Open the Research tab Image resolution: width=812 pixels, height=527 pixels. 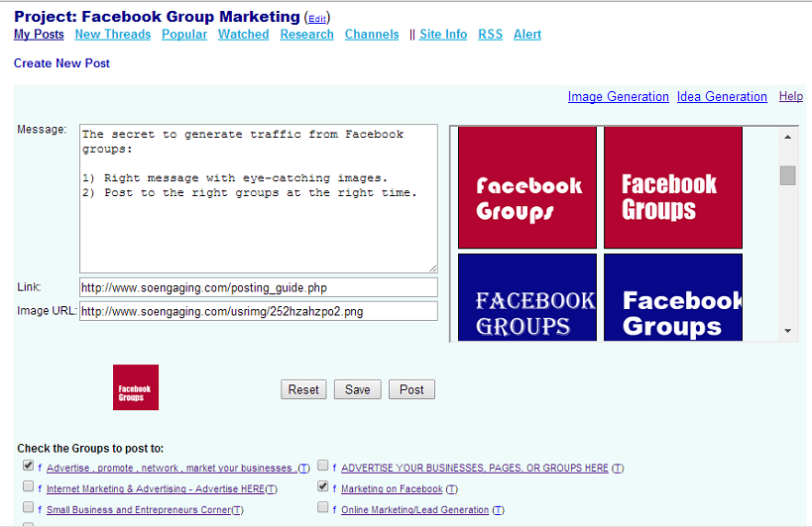point(307,35)
